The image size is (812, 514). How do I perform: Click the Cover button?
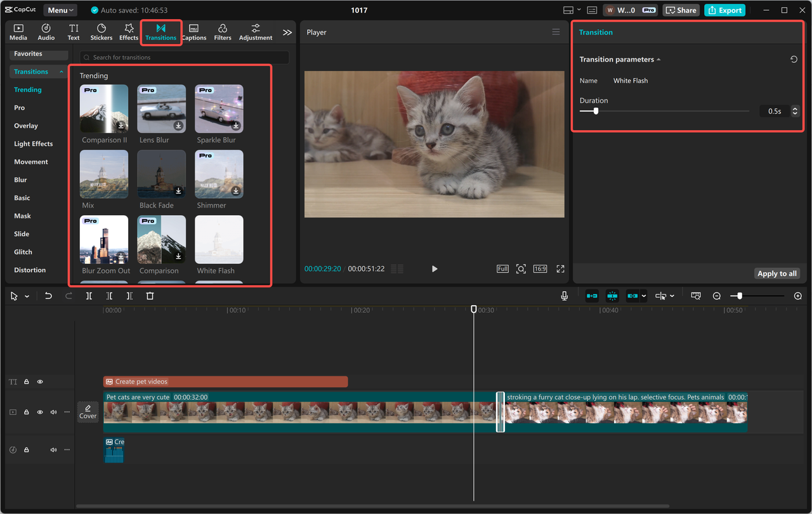click(x=88, y=412)
